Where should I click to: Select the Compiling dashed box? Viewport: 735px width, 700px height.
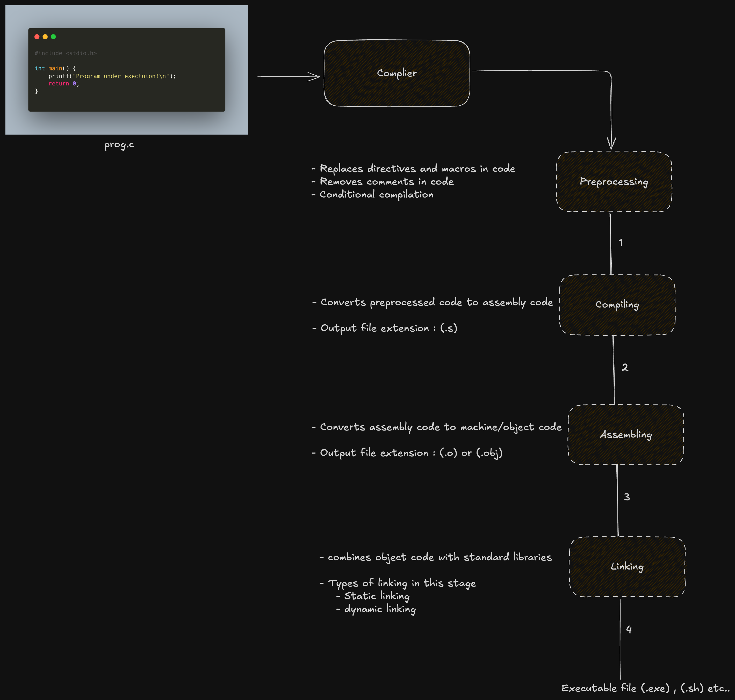tap(617, 305)
